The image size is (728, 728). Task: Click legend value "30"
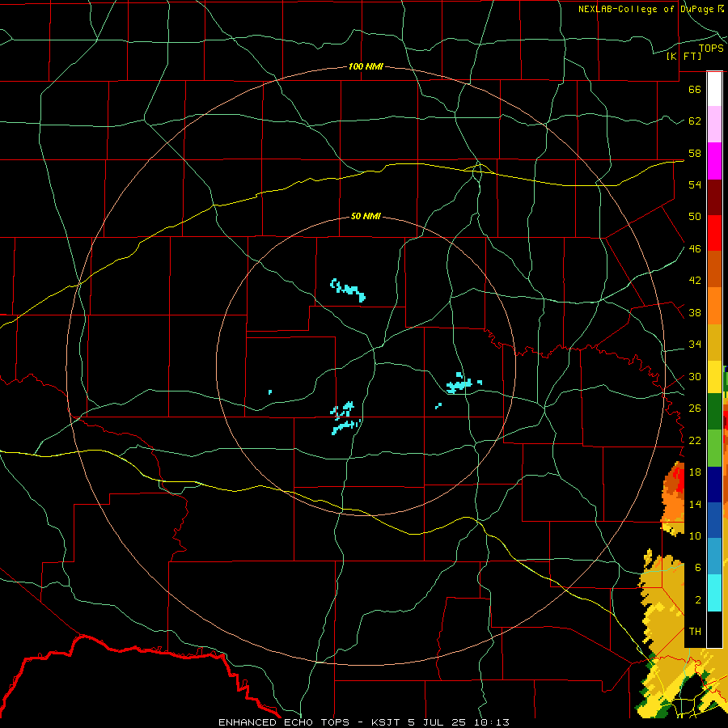pyautogui.click(x=695, y=376)
